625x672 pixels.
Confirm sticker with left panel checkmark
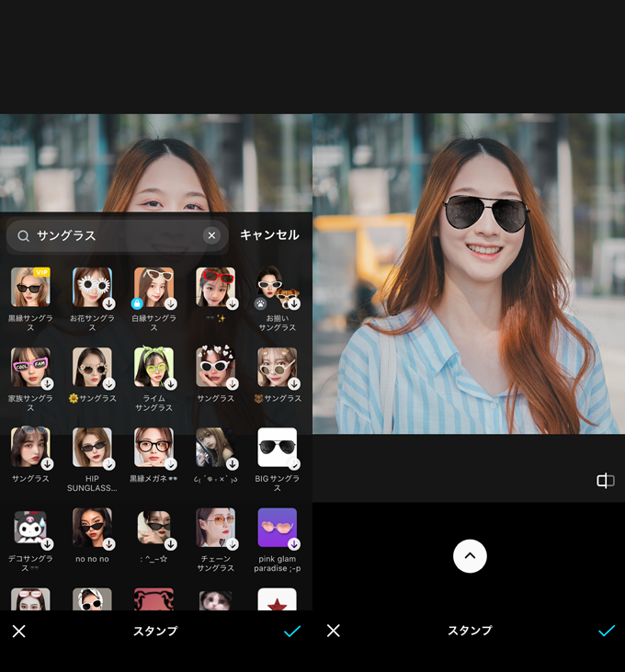(x=292, y=631)
